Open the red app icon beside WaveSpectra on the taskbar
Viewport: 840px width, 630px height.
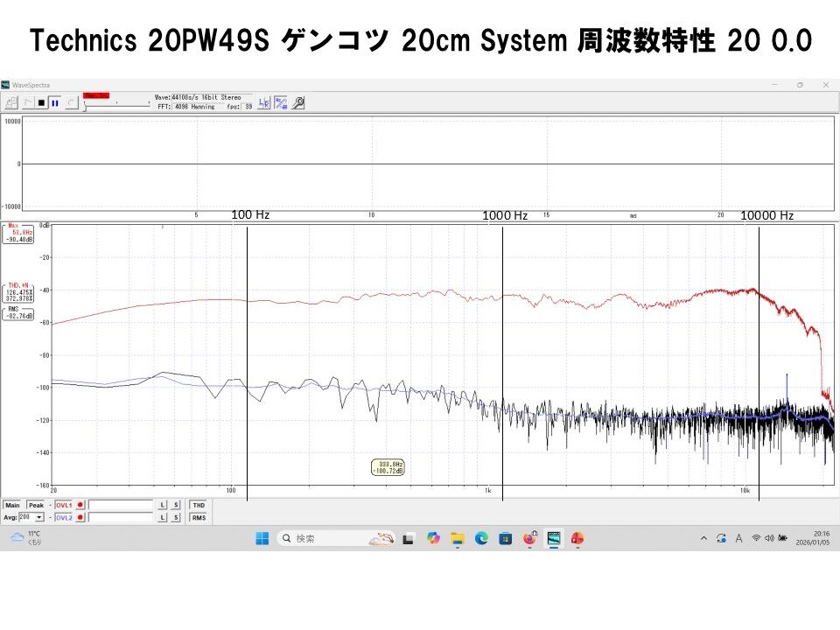tap(577, 538)
